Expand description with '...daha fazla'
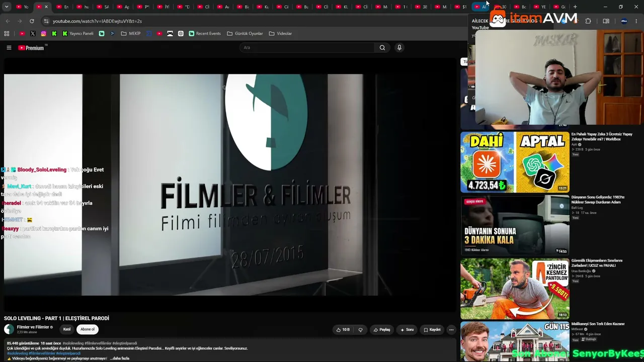The width and height of the screenshot is (644, 362). [x=120, y=358]
